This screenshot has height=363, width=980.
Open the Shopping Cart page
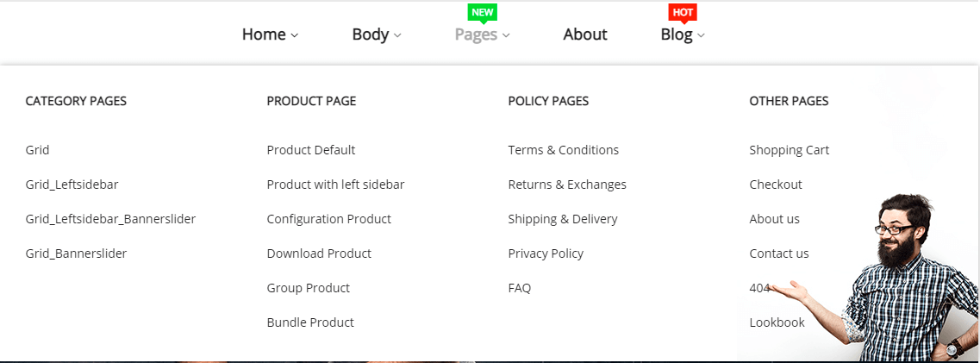(790, 150)
